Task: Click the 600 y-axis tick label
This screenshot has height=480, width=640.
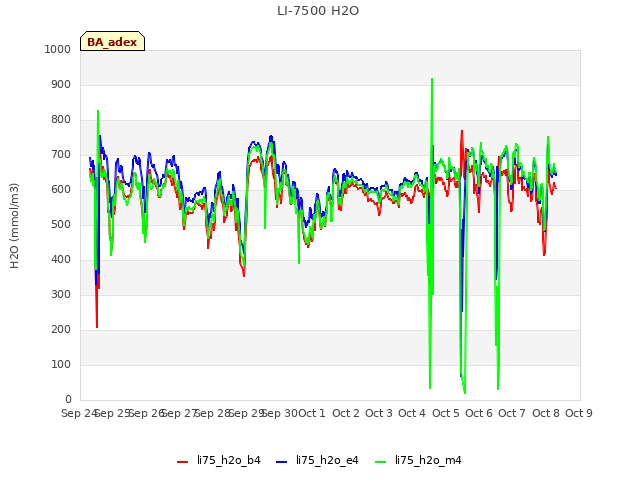Action: [x=61, y=189]
